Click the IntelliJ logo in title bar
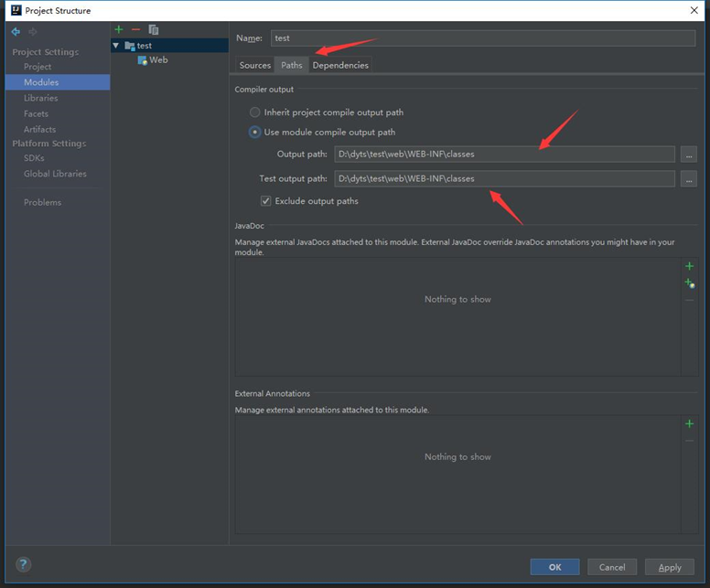The width and height of the screenshot is (710, 588). [x=16, y=10]
